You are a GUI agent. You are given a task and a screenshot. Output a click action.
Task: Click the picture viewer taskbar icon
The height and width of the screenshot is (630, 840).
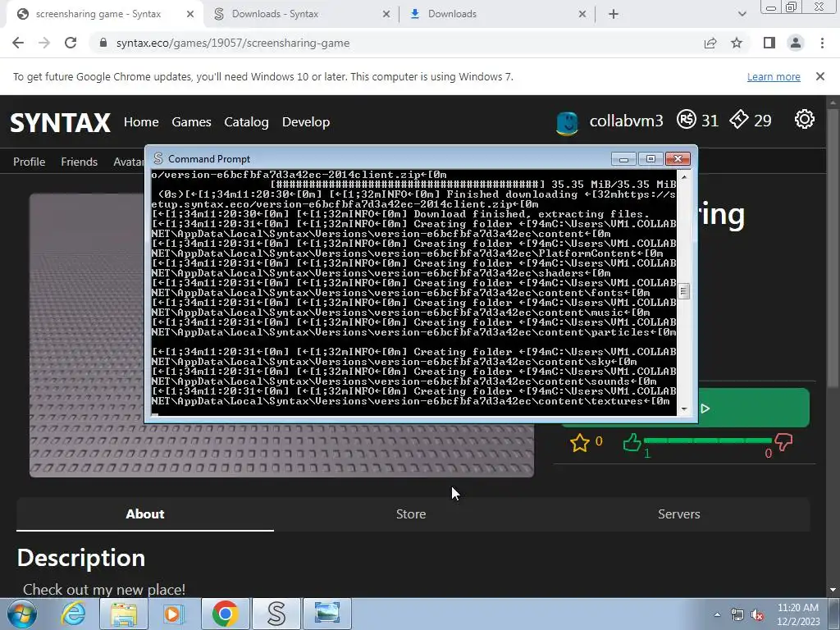click(327, 614)
